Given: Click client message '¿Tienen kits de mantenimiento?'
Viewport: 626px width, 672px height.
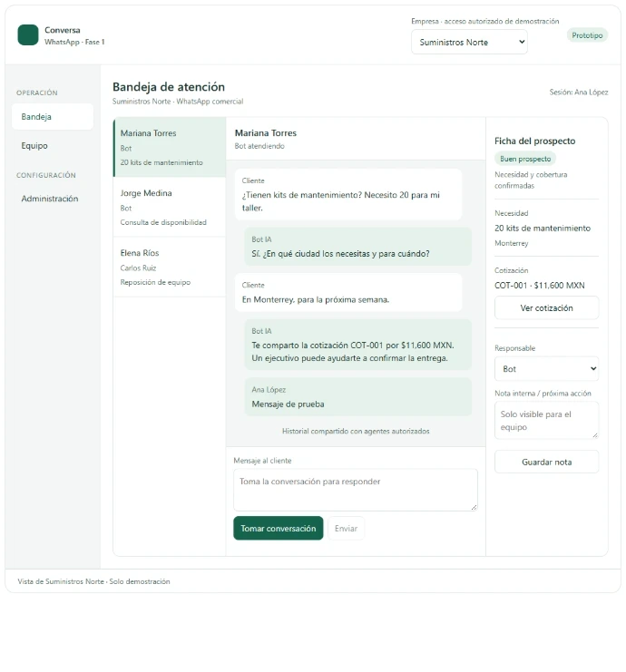Looking at the screenshot, I should [x=348, y=195].
